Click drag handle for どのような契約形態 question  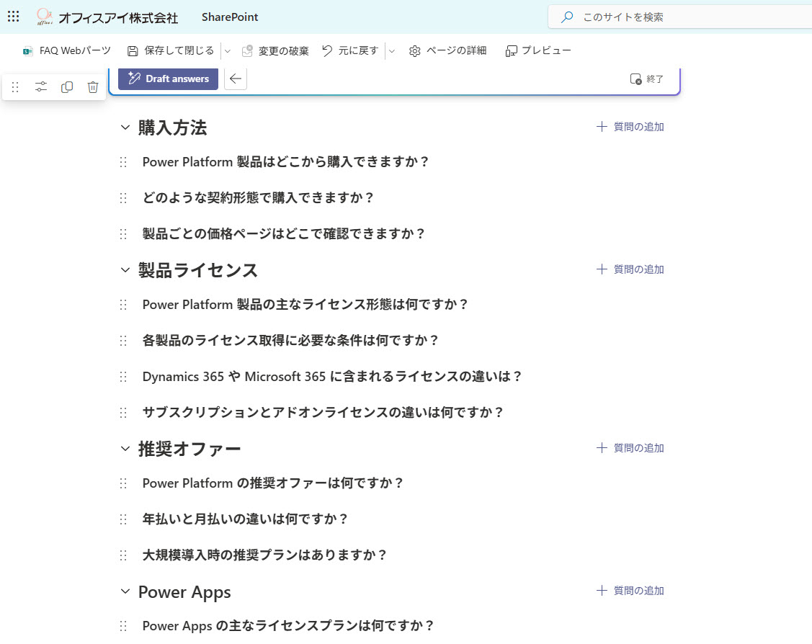coord(123,198)
